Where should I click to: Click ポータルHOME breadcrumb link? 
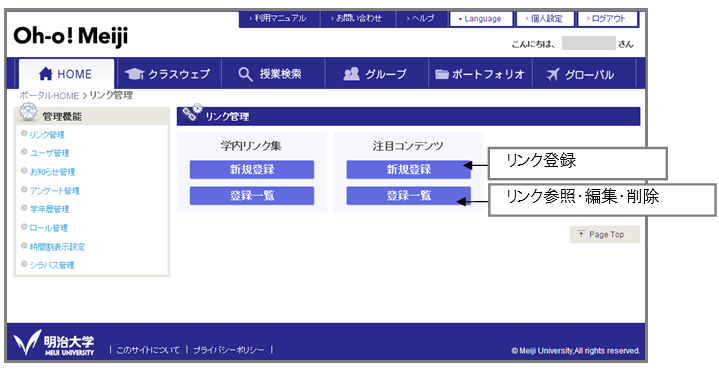click(x=49, y=95)
